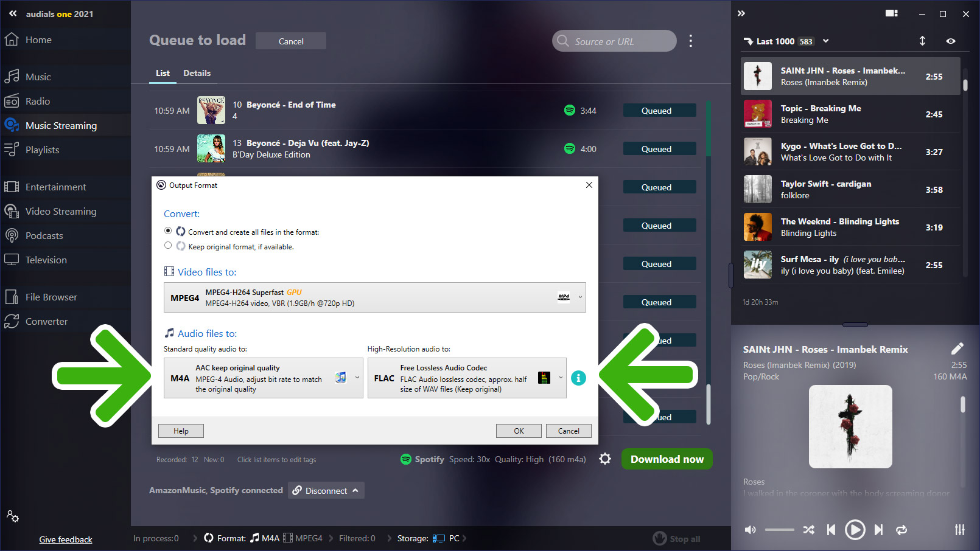This screenshot has width=980, height=551.
Task: Select the List tab
Action: pos(163,73)
